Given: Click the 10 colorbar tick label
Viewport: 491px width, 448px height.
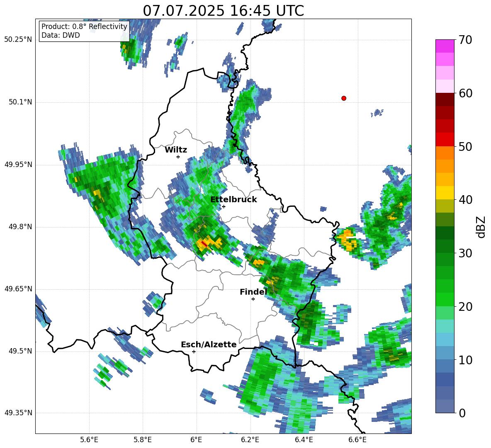Looking at the screenshot, I should (x=465, y=360).
